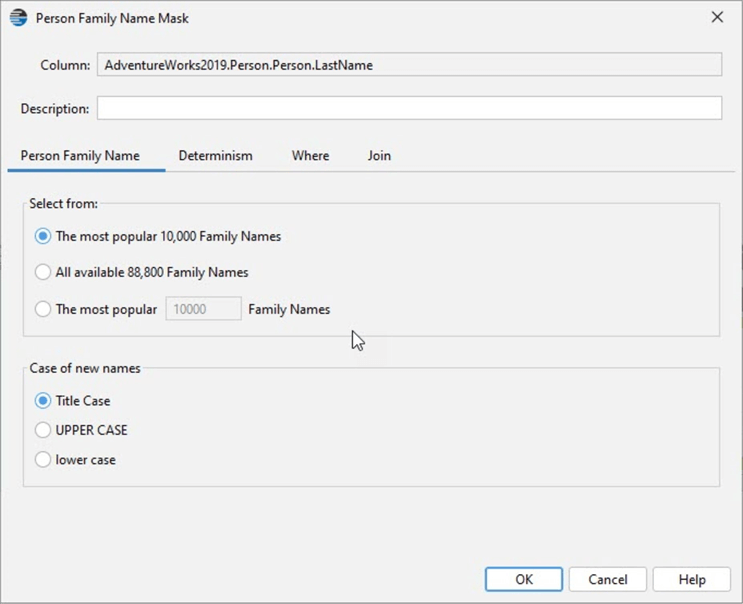
Task: Click the Description label
Action: (55, 108)
